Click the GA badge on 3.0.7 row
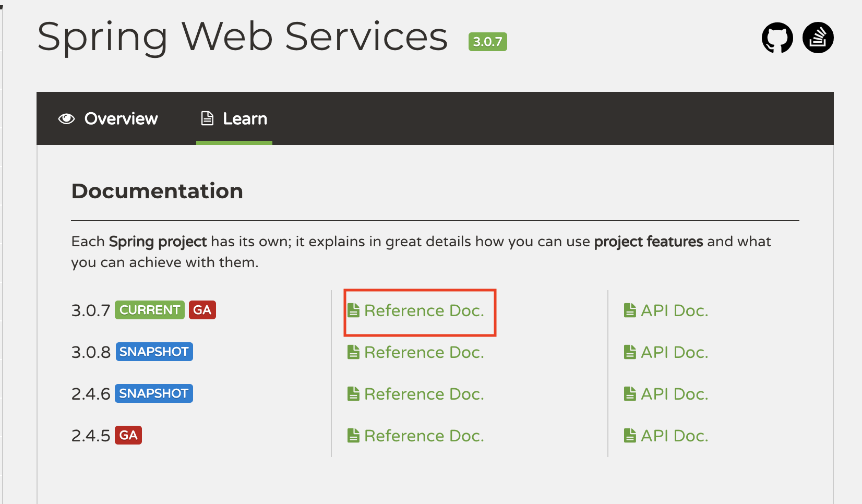Viewport: 862px width, 504px height. (x=202, y=310)
